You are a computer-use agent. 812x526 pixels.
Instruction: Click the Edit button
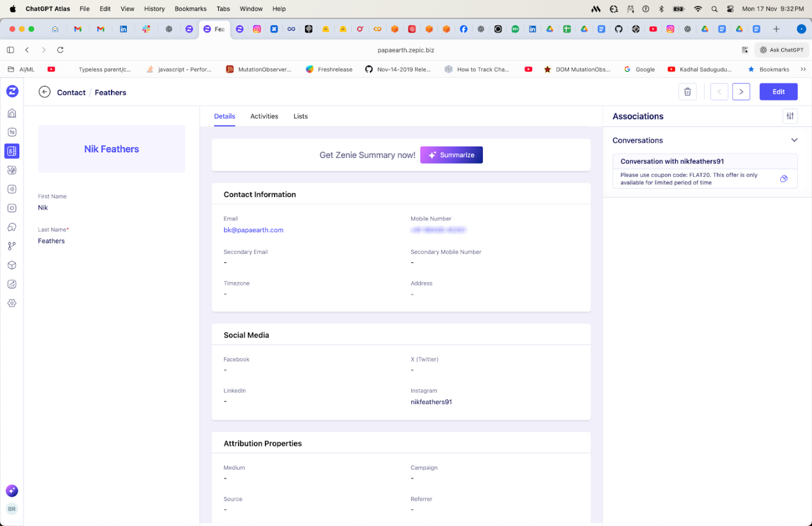tap(778, 92)
